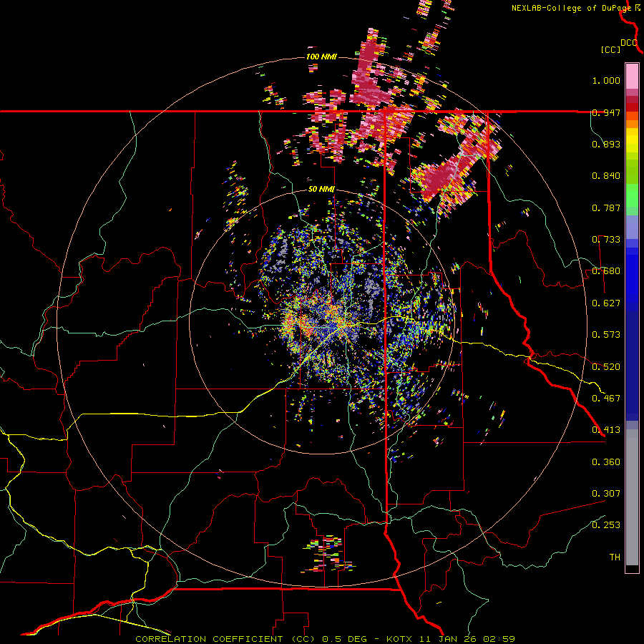Click the 50 NMI range ring label
644x644 pixels.
[321, 190]
